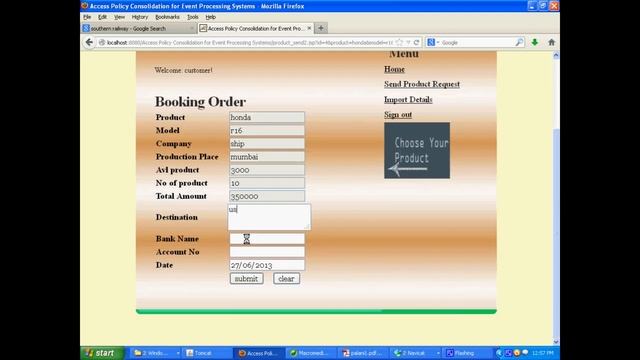Open the View menu
Image resolution: width=640 pixels, height=360 pixels.
[119, 17]
